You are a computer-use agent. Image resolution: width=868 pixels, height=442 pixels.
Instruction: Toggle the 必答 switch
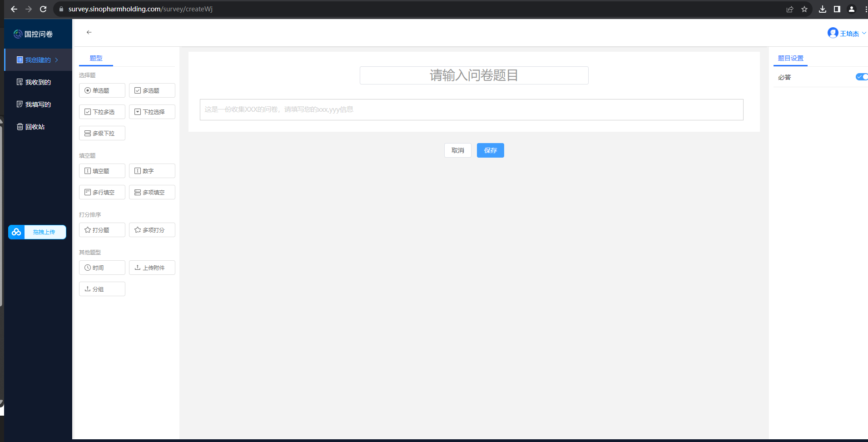tap(862, 77)
